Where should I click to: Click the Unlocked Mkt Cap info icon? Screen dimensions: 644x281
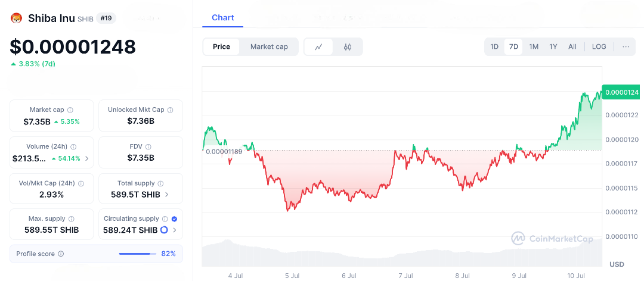pos(171,110)
